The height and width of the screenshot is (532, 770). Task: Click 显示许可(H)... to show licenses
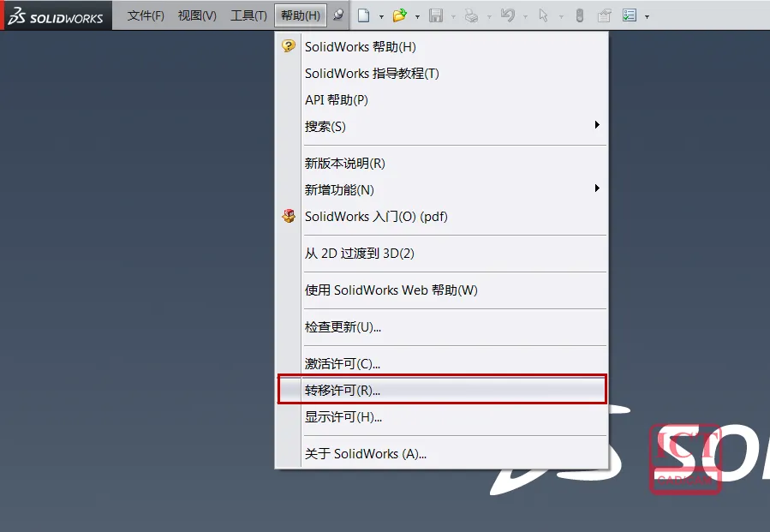pyautogui.click(x=442, y=416)
